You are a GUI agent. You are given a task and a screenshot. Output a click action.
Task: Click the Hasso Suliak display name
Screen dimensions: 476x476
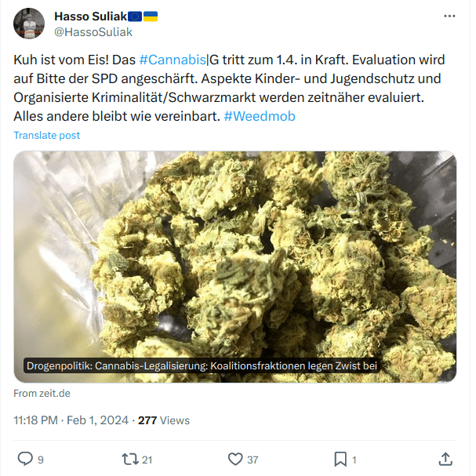pos(90,16)
